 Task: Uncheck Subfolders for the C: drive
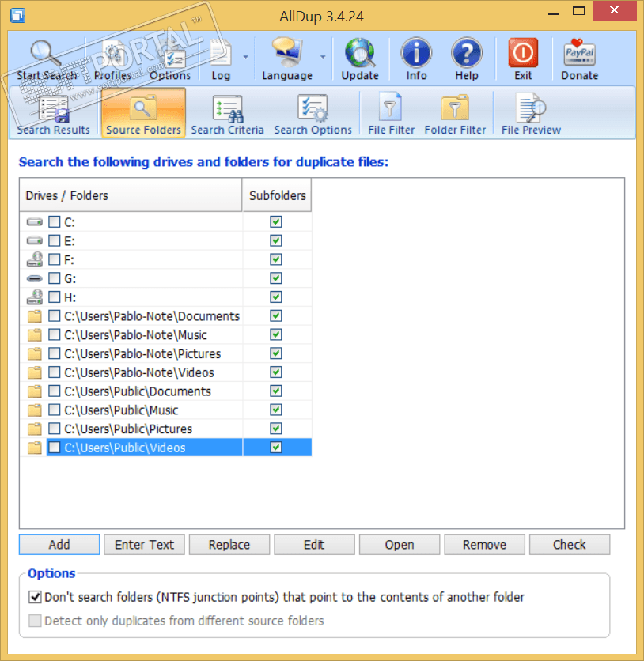(276, 221)
